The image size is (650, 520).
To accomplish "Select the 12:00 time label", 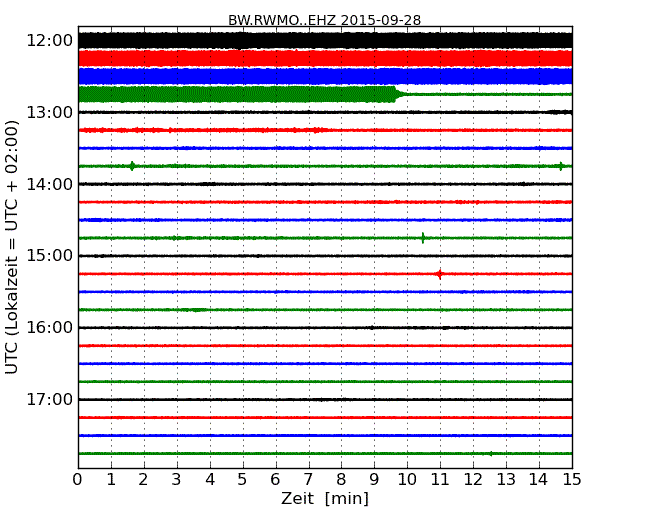I will tap(49, 41).
